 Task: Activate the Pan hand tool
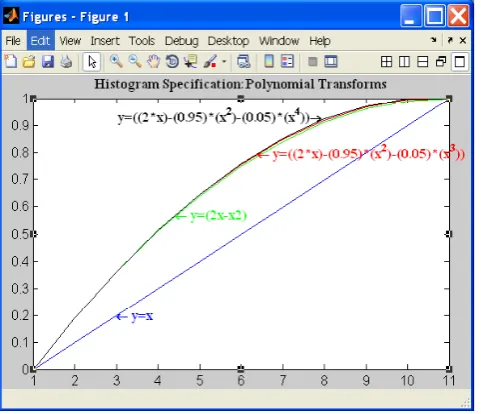click(x=154, y=62)
